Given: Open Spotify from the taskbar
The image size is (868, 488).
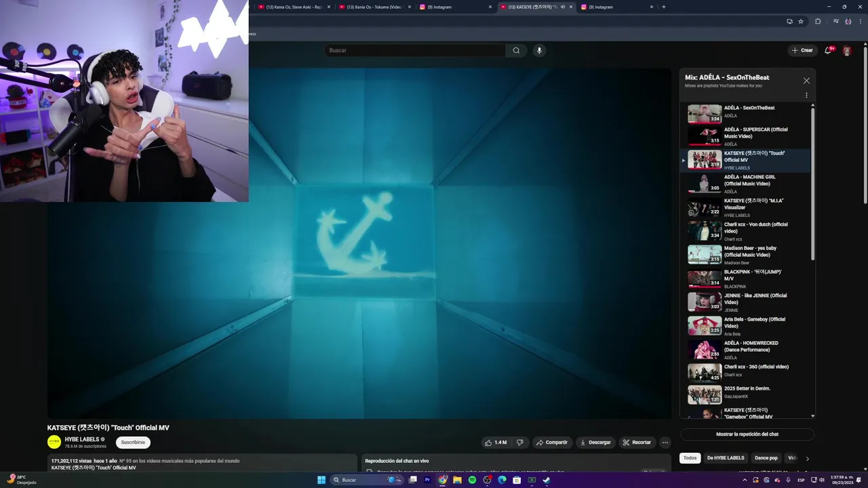Looking at the screenshot, I should [472, 480].
